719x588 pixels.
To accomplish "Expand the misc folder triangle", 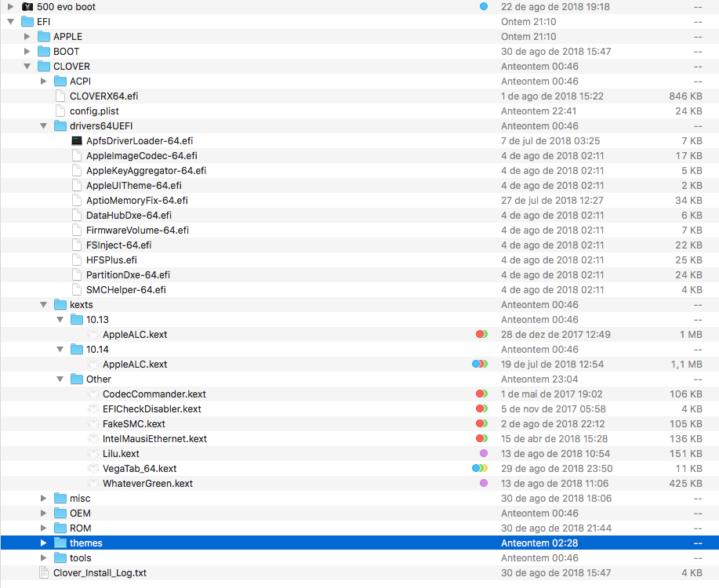I will tap(44, 499).
